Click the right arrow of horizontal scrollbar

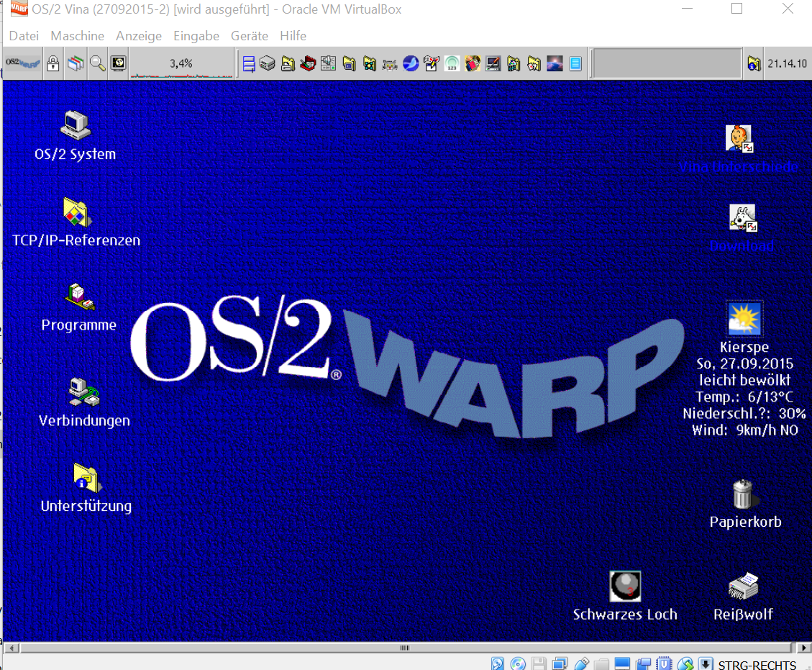[803, 648]
